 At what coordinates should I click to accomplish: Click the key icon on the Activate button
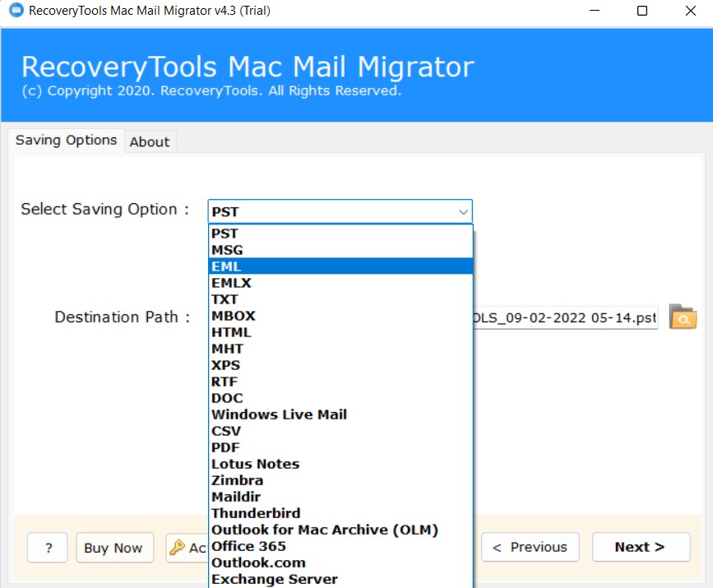177,547
